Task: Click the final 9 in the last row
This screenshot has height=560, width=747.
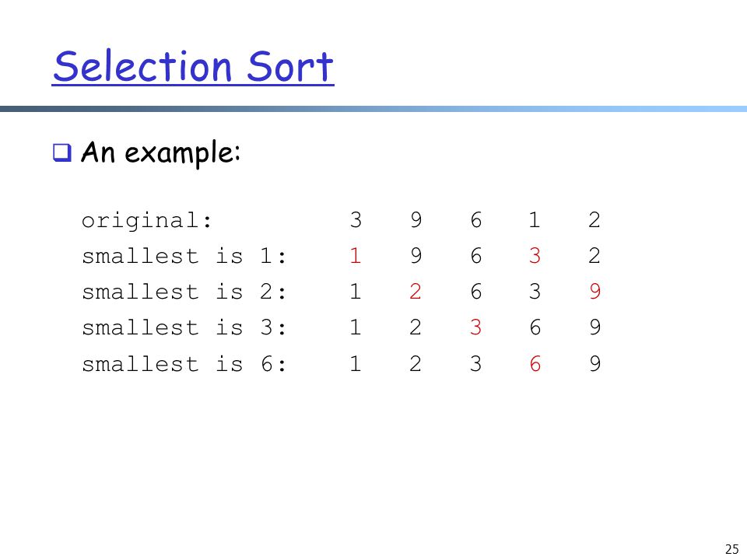Action: pyautogui.click(x=594, y=364)
